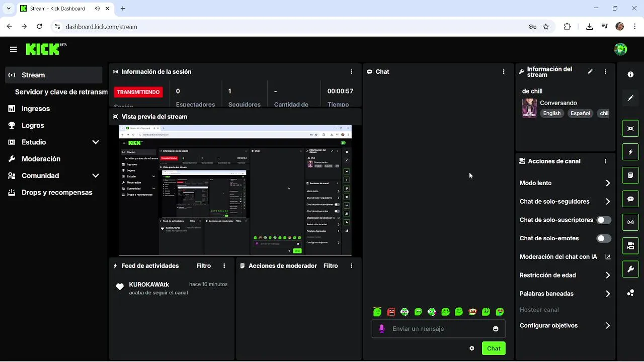Screen dimensions: 644x362
Task: Click the green Chat send button
Action: coord(494,348)
